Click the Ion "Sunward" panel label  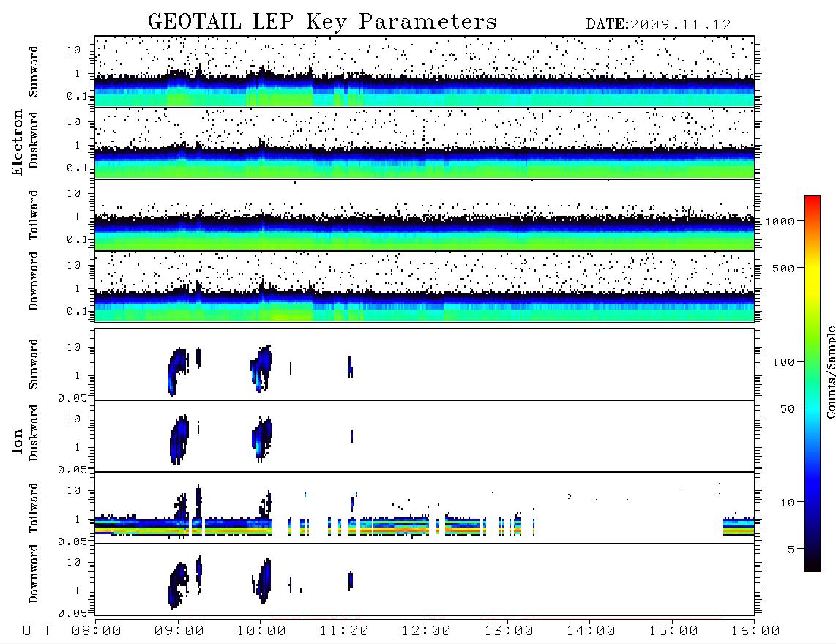pos(34,364)
